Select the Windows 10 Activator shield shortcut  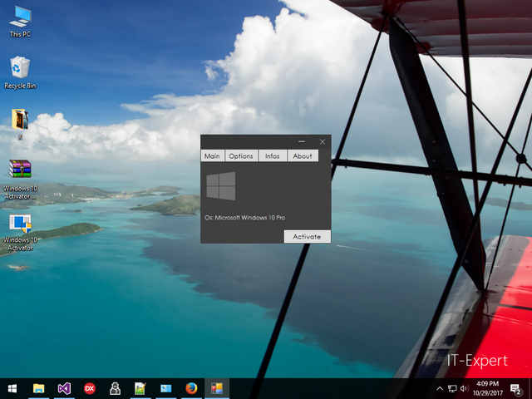tap(20, 233)
